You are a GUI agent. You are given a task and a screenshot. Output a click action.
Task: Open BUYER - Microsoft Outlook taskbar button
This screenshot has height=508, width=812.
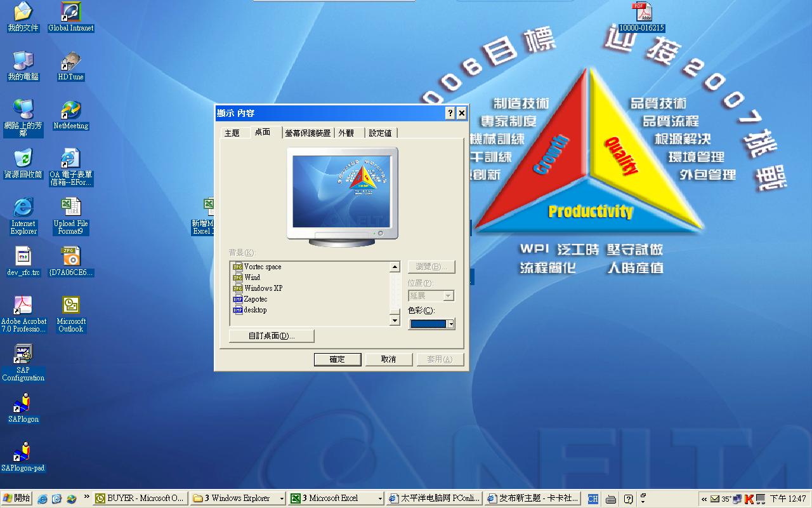(x=140, y=498)
